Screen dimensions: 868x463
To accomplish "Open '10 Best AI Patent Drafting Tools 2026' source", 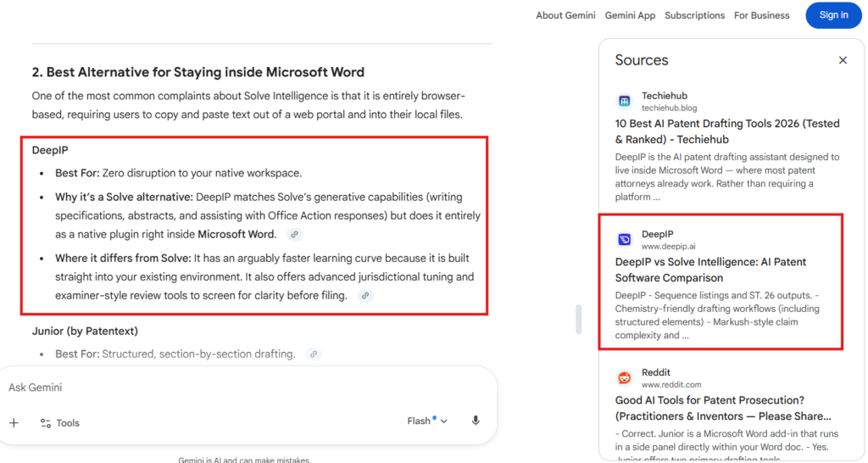I will [726, 131].
